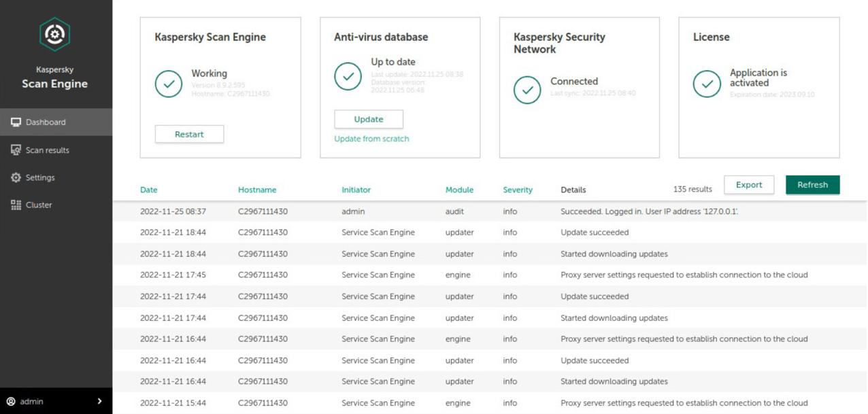
Task: Refresh the event list
Action: pos(813,185)
